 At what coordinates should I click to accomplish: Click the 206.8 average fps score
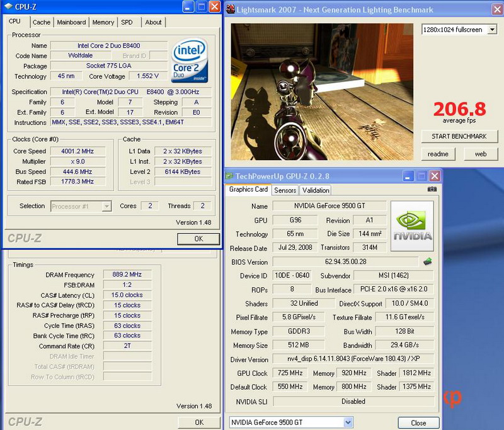tap(460, 109)
